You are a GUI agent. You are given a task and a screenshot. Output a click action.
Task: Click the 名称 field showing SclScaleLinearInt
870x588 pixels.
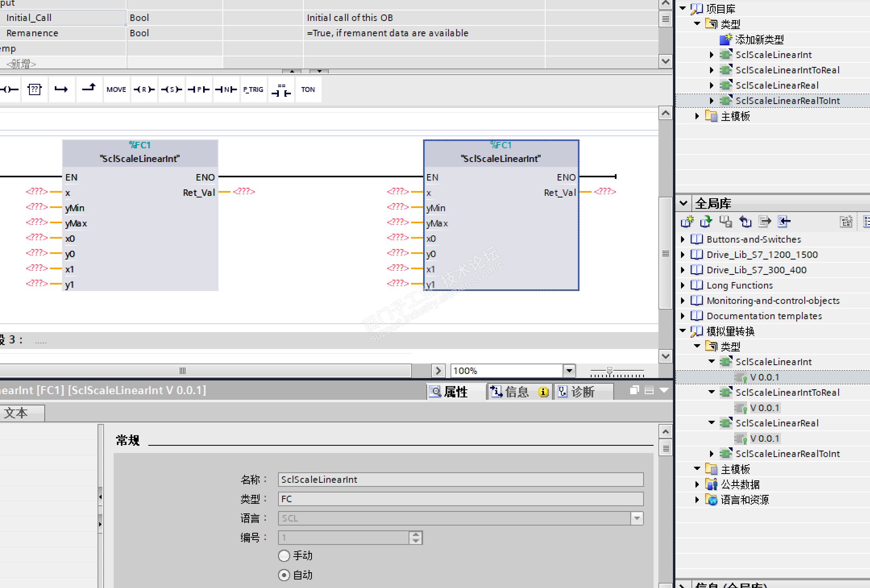pos(460,480)
